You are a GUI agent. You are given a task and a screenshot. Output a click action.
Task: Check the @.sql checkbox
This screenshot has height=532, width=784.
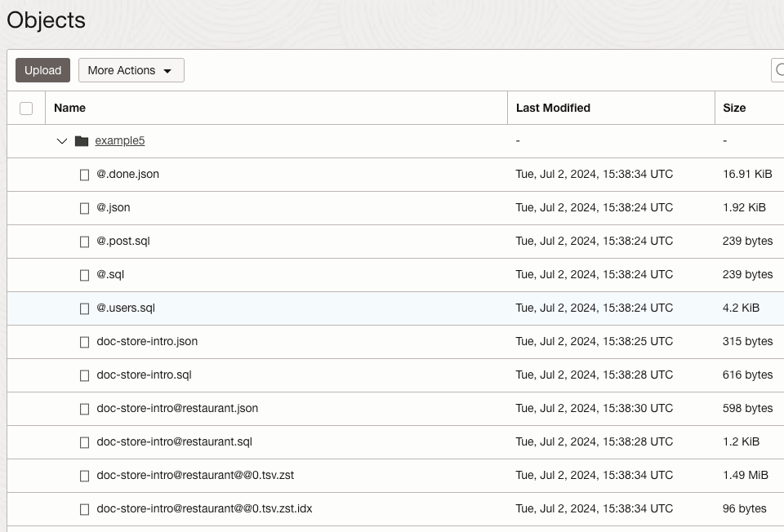pos(84,275)
